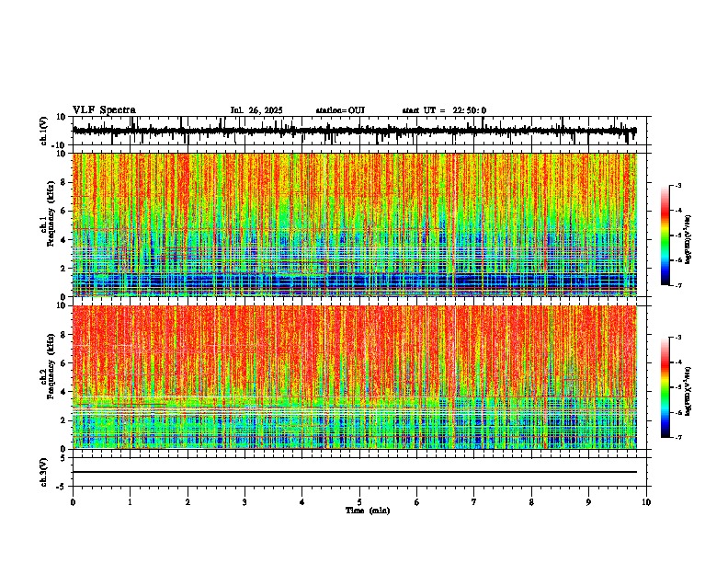Screen dimensions: 728x563
Task: Click the 6 kHz tick on ch.1 spectrogram axis
Action: click(x=65, y=211)
